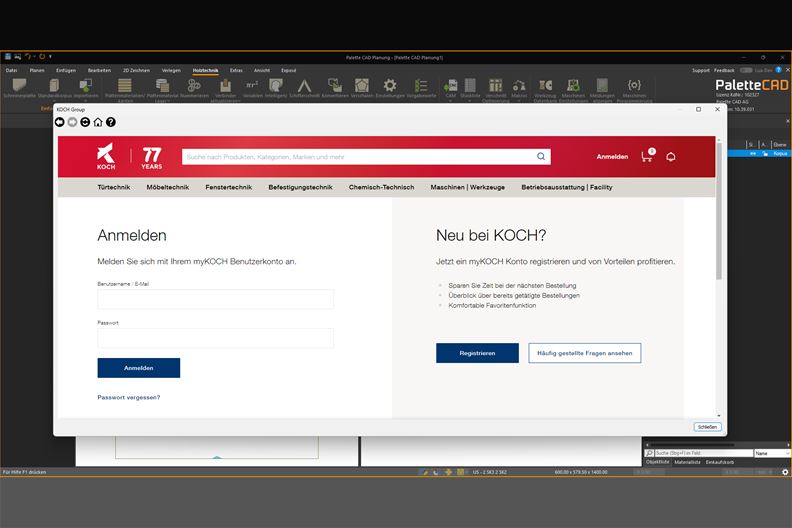Open the Stückliste ribbon icon
Image resolution: width=792 pixels, height=528 pixels.
coord(470,85)
